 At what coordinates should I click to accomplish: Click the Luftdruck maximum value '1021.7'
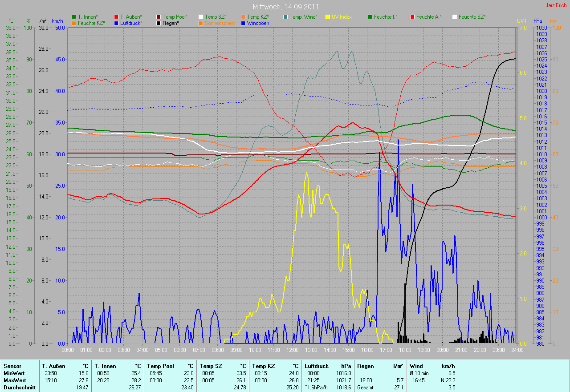pos(343,380)
